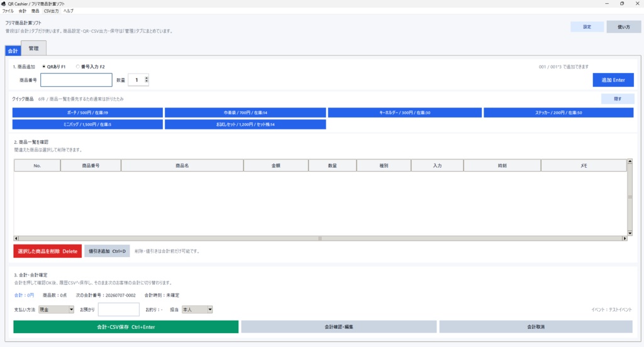Click the 商品番号 input field

click(76, 80)
